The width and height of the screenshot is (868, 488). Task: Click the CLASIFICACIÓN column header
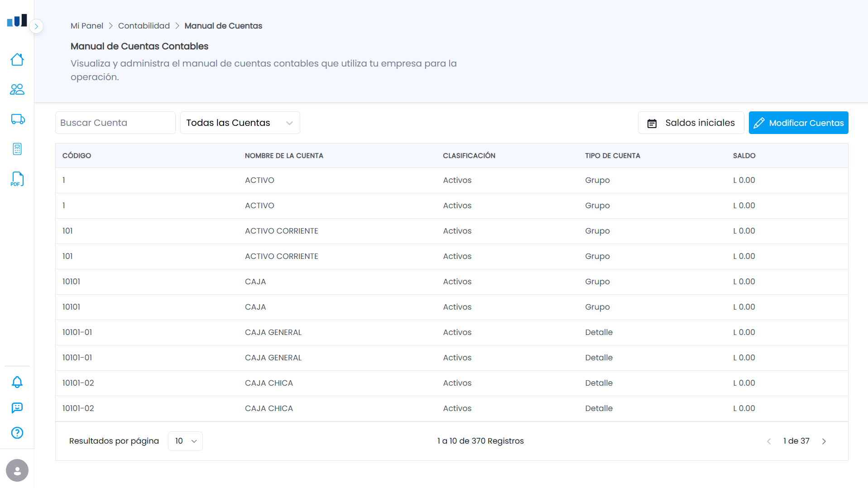[x=469, y=156]
